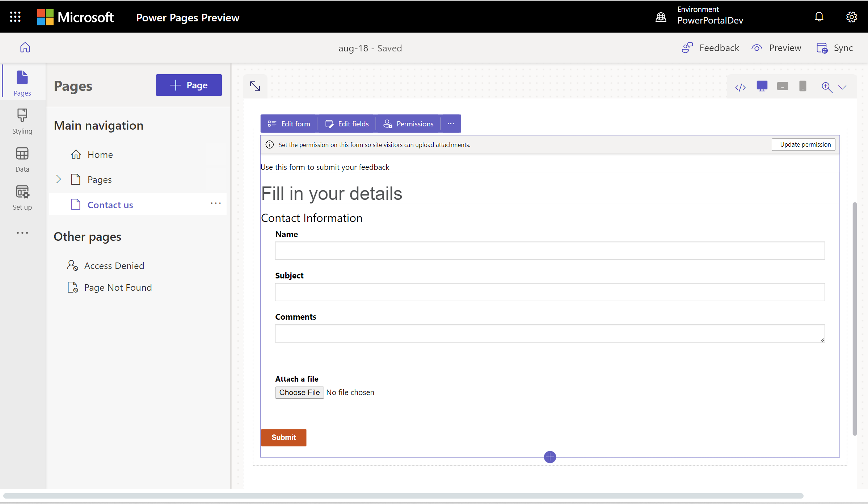Open Set up panel

[22, 198]
